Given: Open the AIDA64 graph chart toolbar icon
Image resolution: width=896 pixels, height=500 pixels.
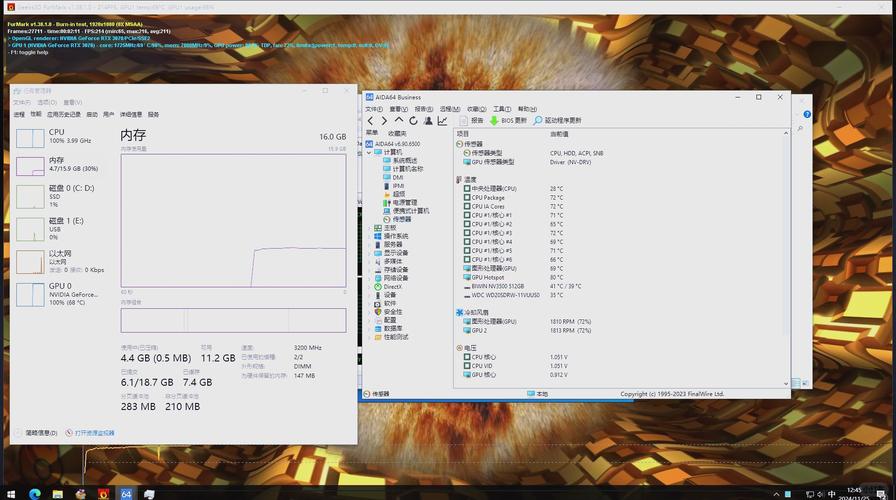Looking at the screenshot, I should 442,121.
